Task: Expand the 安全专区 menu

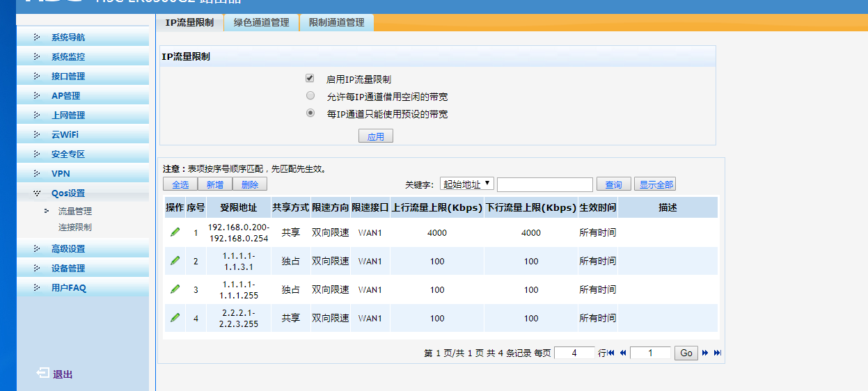Action: point(83,154)
